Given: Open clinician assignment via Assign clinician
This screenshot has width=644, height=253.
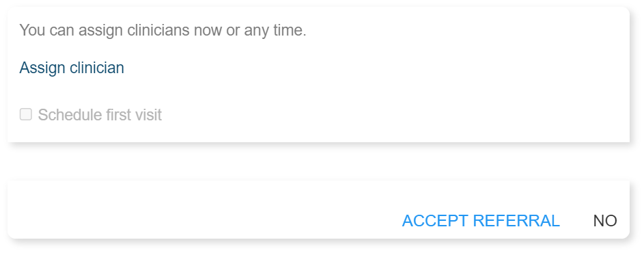Looking at the screenshot, I should tap(72, 68).
